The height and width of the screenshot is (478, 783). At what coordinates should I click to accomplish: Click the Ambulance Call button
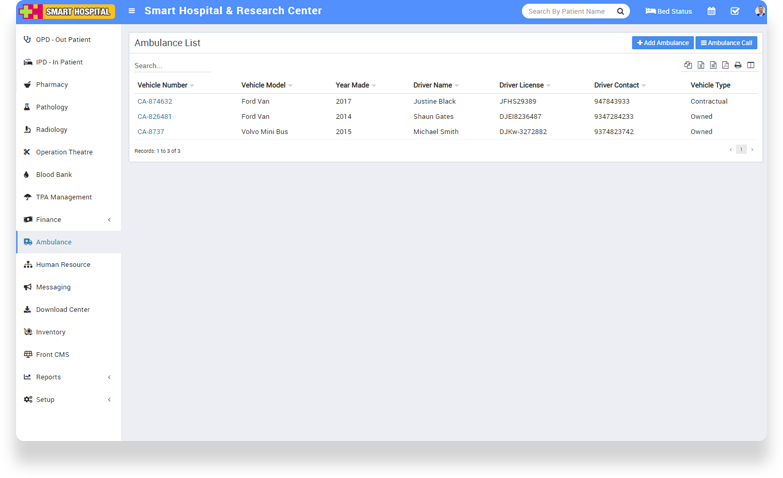click(x=726, y=43)
